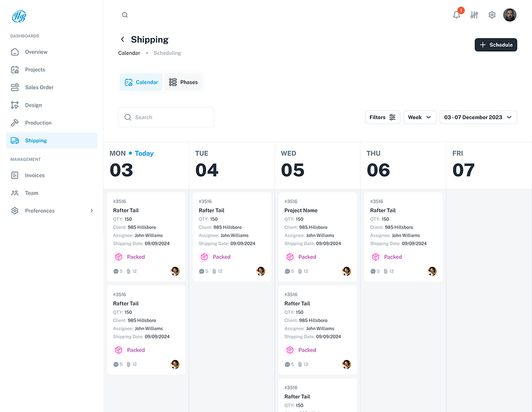The height and width of the screenshot is (412, 532).
Task: Select the Thursday 06 column header
Action: click(403, 165)
